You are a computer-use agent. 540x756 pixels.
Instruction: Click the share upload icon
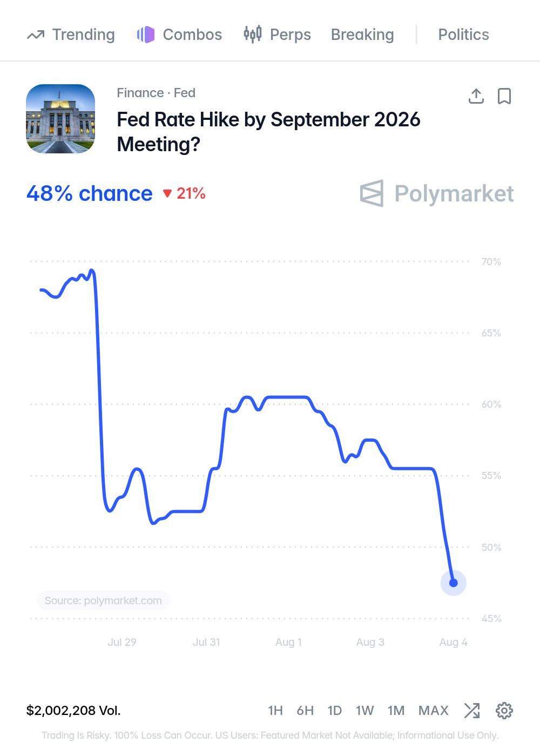coord(476,96)
